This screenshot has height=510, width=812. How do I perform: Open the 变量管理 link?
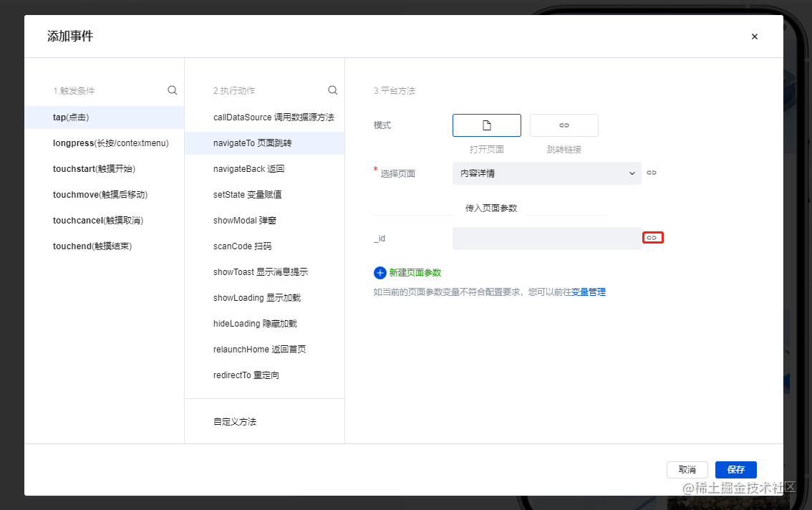pyautogui.click(x=589, y=292)
